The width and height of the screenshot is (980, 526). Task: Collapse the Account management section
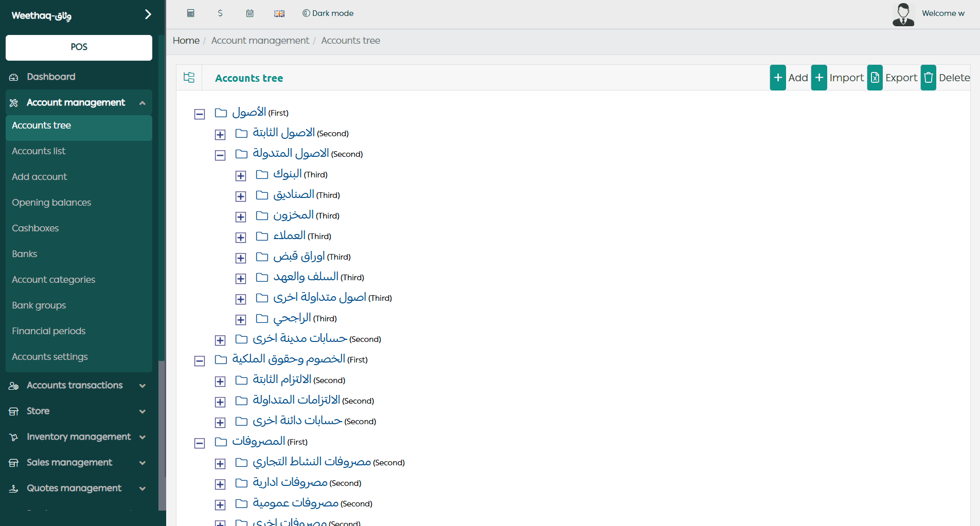[142, 103]
